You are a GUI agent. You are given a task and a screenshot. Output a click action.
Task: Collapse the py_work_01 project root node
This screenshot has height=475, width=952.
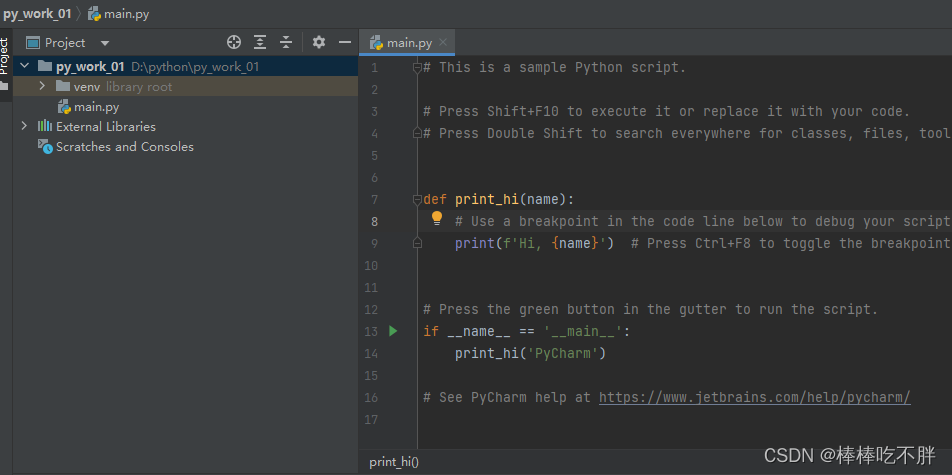click(x=25, y=66)
